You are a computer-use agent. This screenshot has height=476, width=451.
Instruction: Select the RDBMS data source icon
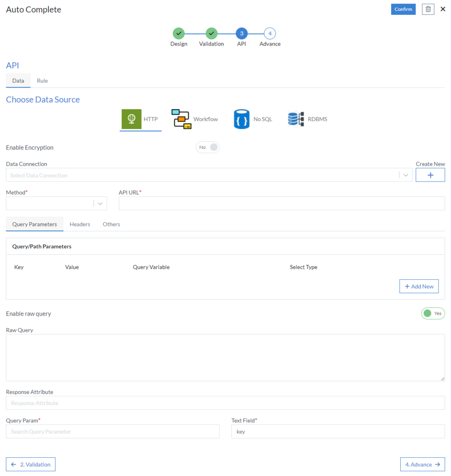[x=296, y=119]
